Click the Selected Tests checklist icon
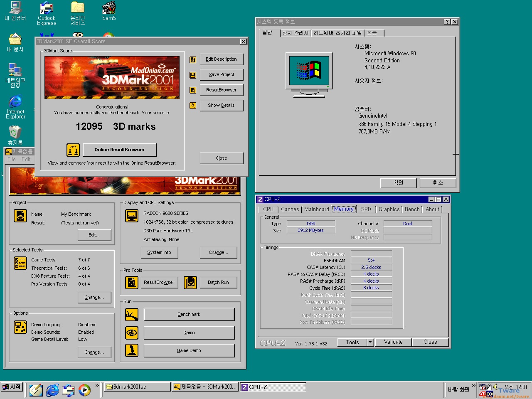Screen dimensions: 532x399 20,263
